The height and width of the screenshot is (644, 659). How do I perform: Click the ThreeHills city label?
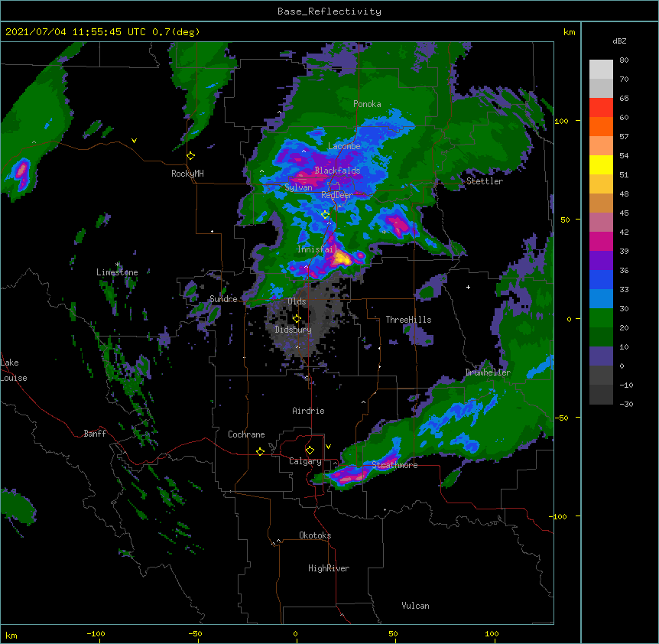408,320
